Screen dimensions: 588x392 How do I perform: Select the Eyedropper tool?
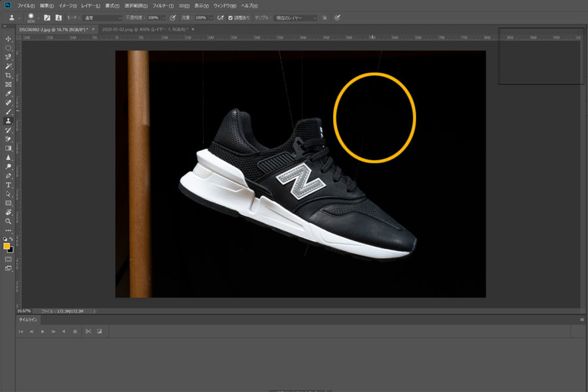(x=8, y=93)
